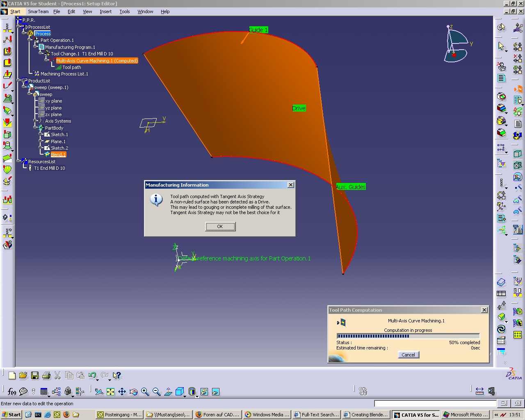Click the Open file folder icon
The image size is (525, 420).
click(23, 375)
